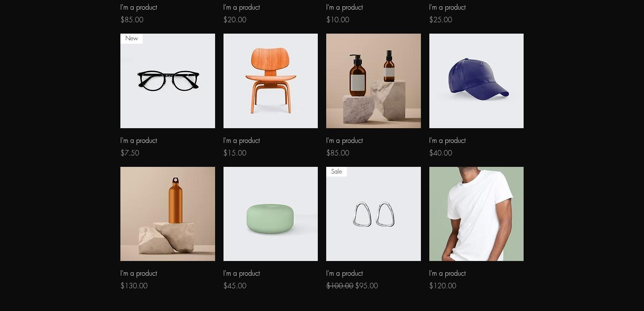The height and width of the screenshot is (311, 644).
Task: Open the orange wooden chair product image
Action: [x=271, y=81]
